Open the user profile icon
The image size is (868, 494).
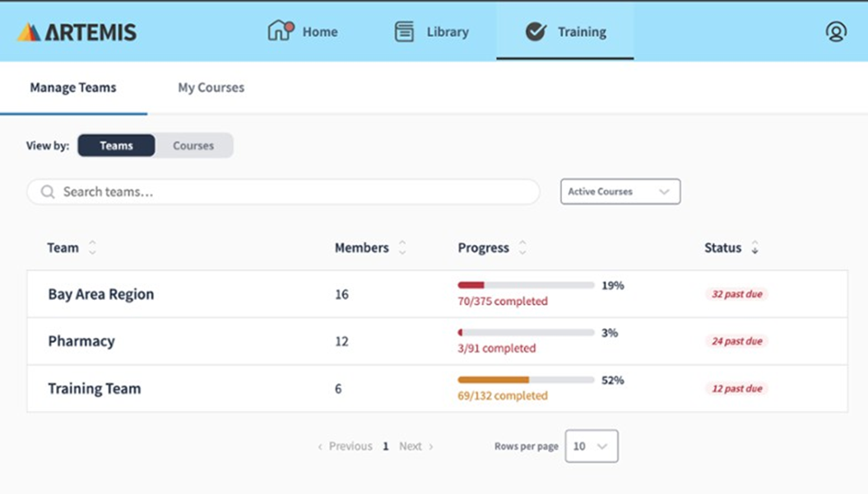836,32
